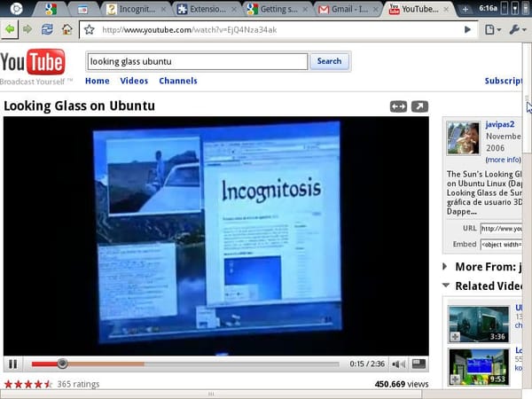Click the clock showing 6:16a
This screenshot has width=532, height=399.
488,8
